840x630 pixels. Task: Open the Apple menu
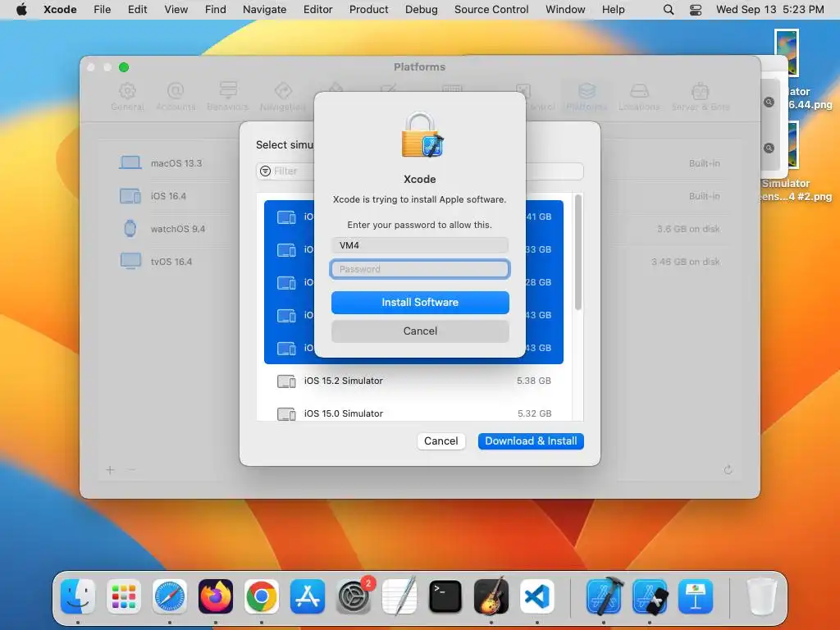21,10
